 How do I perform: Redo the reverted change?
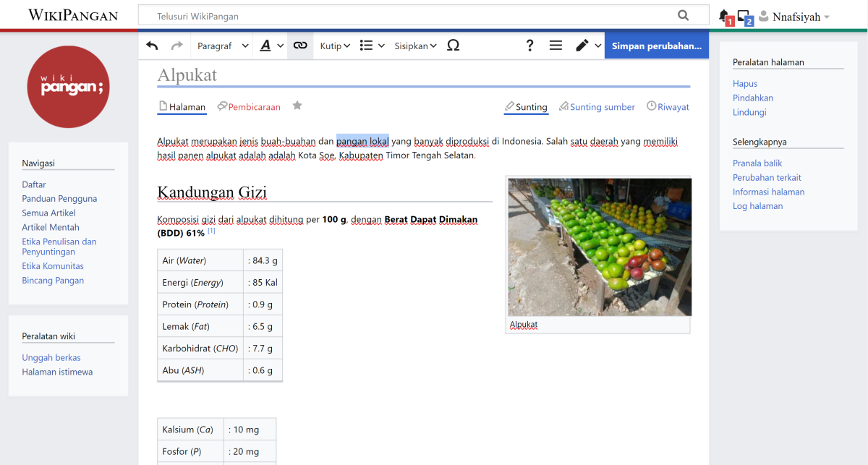point(176,45)
